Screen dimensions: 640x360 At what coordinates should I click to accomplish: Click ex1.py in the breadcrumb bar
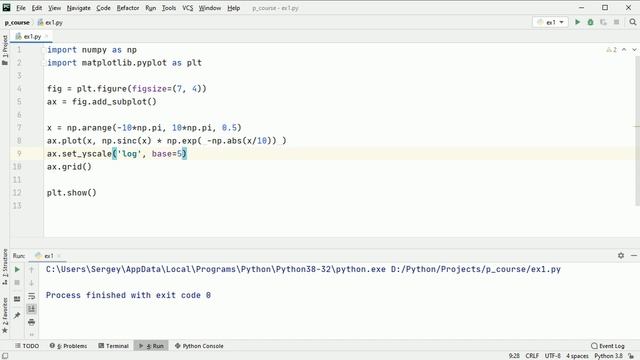click(50, 22)
